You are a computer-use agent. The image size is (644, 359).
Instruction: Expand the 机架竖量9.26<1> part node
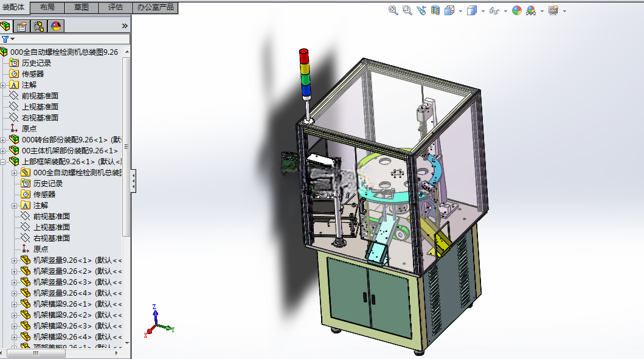(x=15, y=260)
